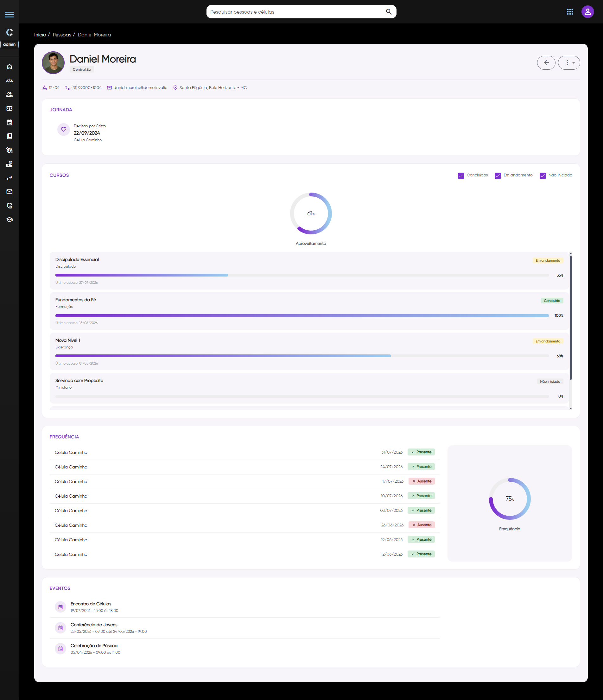Select the Célula Caminho row dated 24/07/2026

click(244, 467)
